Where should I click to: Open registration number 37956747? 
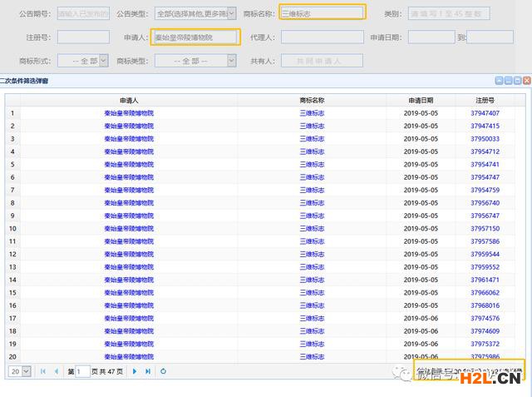(x=485, y=216)
